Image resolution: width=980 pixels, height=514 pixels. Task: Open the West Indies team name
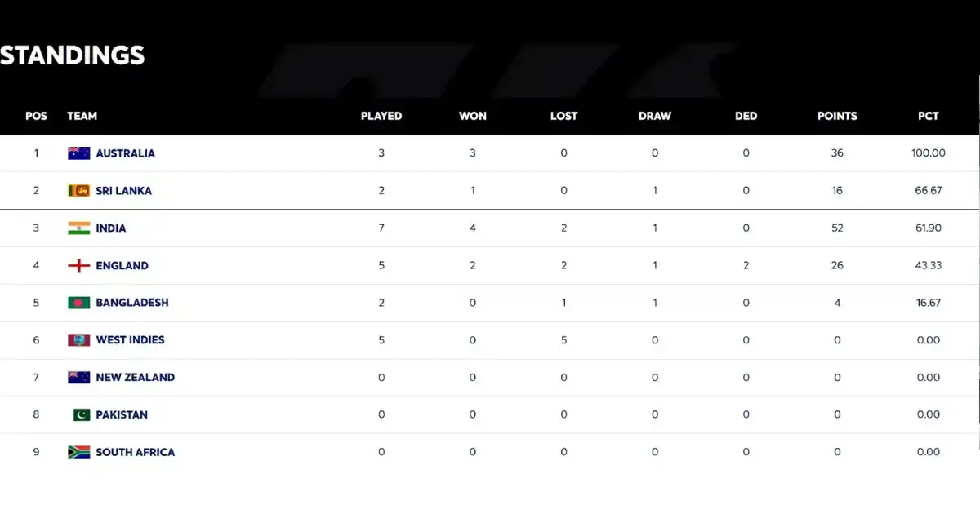[130, 340]
